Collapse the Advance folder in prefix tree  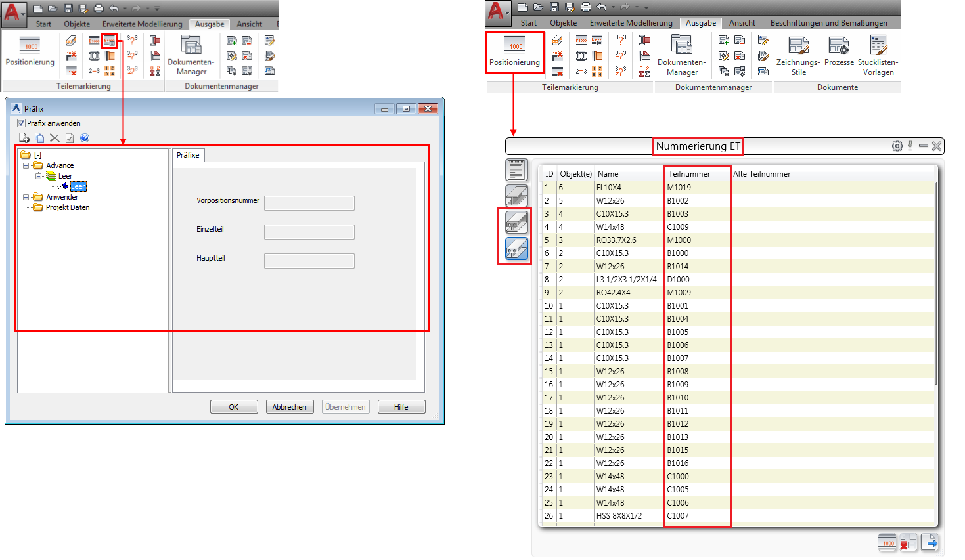pos(26,165)
